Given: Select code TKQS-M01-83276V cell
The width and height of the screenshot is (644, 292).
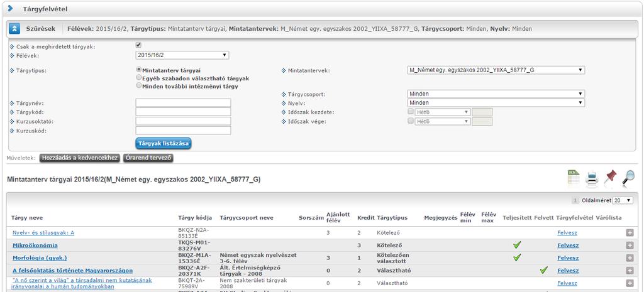Looking at the screenshot, I should (195, 246).
